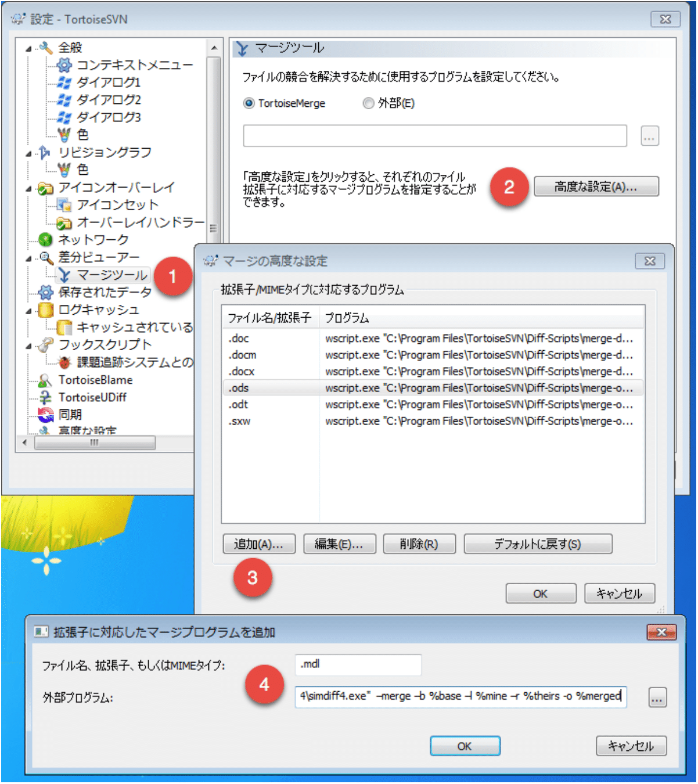Select the .docx row in the list

coord(433,372)
